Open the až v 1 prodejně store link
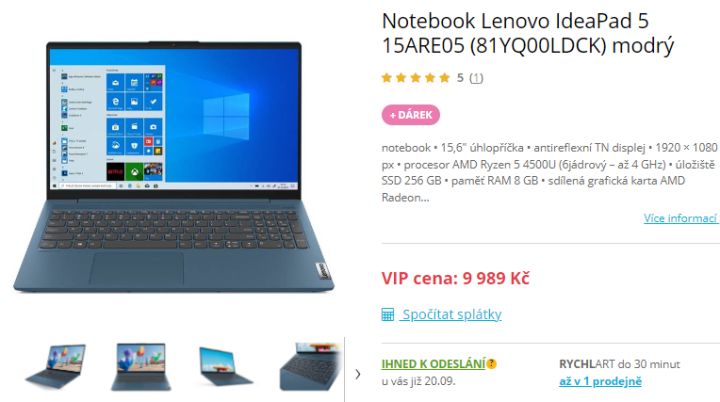 (x=600, y=381)
